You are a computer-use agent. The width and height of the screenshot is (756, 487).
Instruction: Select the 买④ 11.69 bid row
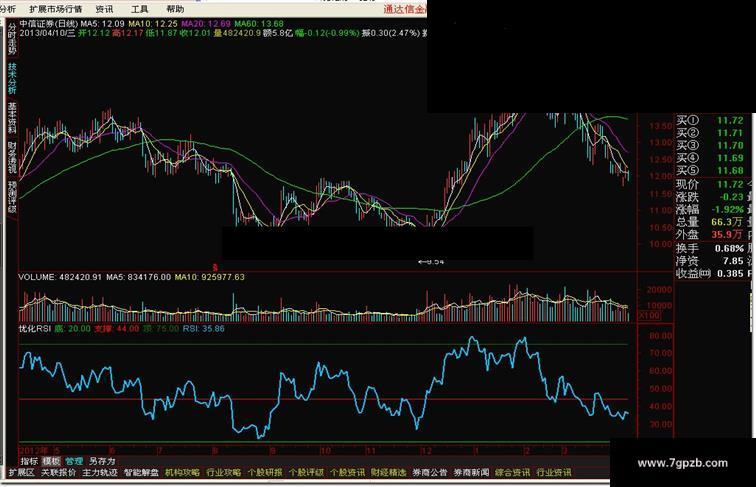click(709, 158)
